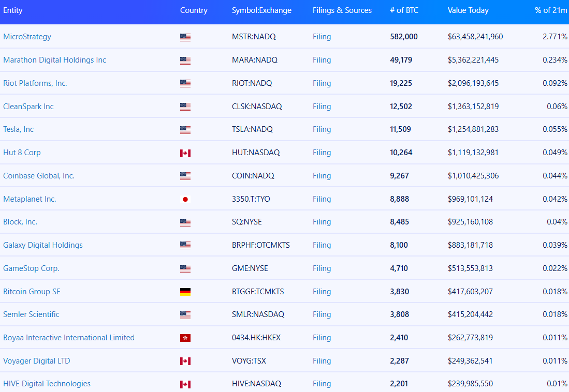Sort by the Value Today column header
This screenshot has width=569, height=392.
(468, 10)
